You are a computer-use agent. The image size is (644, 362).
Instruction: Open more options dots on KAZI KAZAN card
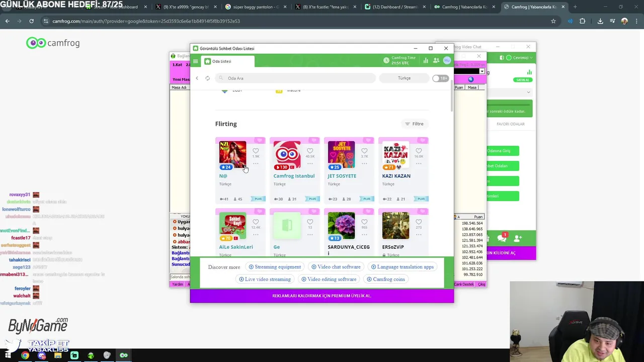click(419, 163)
